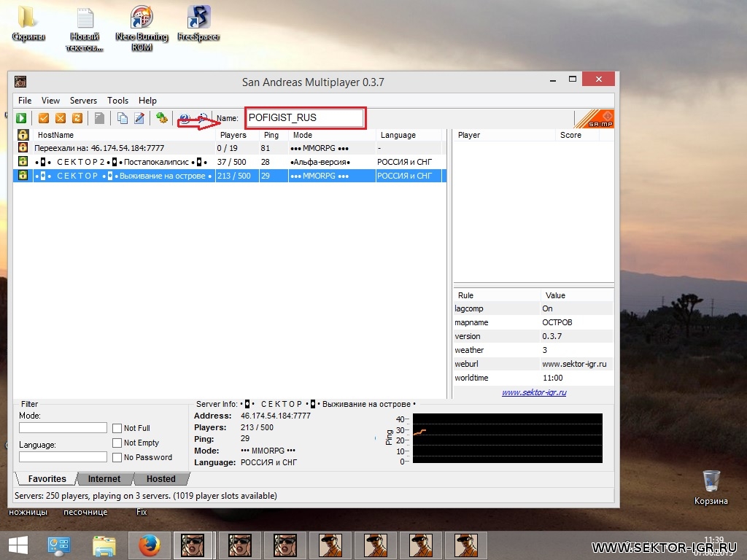
Task: Select the Корзина recycle bin icon
Action: [x=711, y=488]
